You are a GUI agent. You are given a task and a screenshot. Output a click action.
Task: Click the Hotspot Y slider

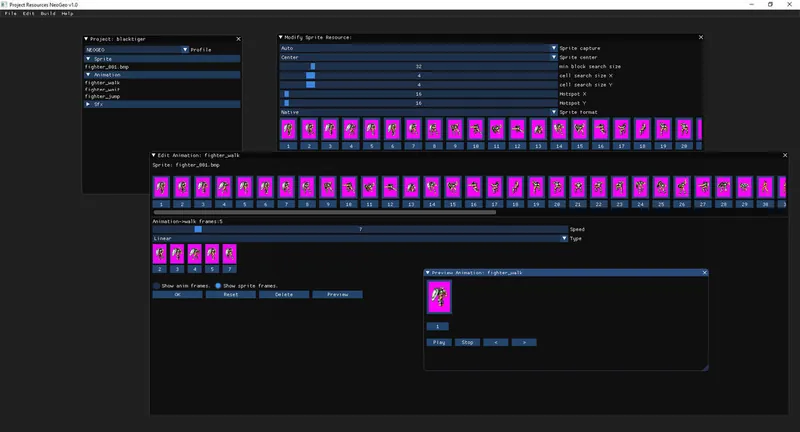point(418,103)
